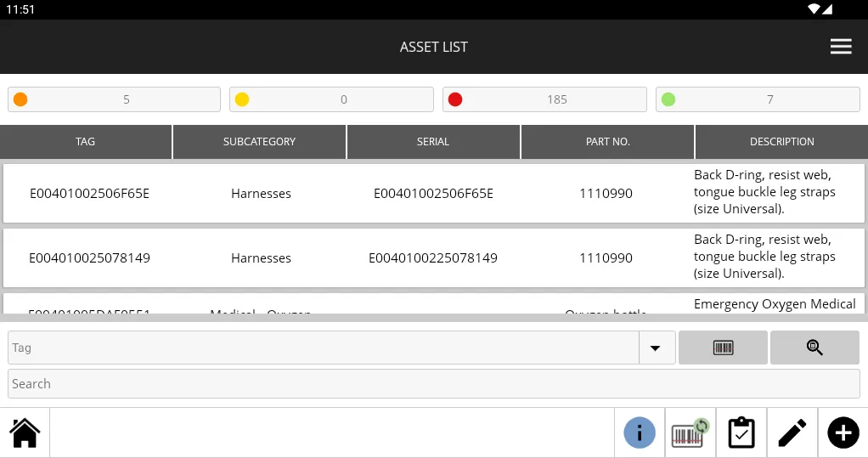Add a new asset with plus icon

(x=843, y=433)
